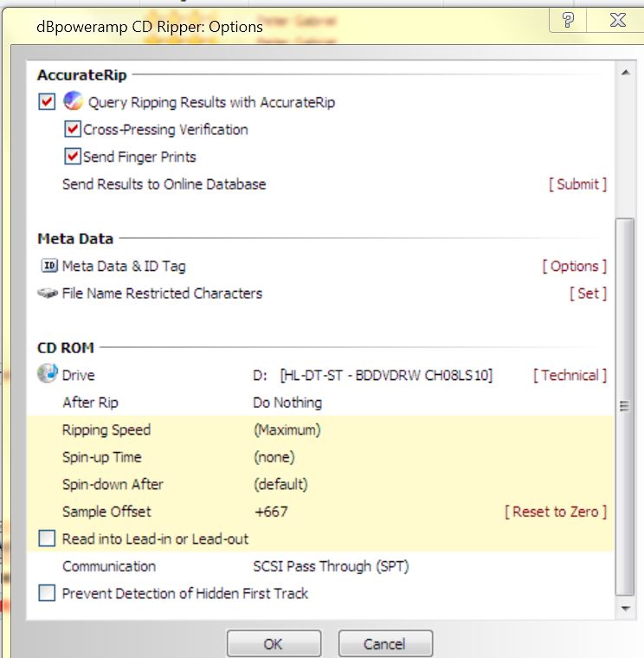Open Meta Data & ID Tag Options
The width and height of the screenshot is (644, 658).
pos(574,267)
